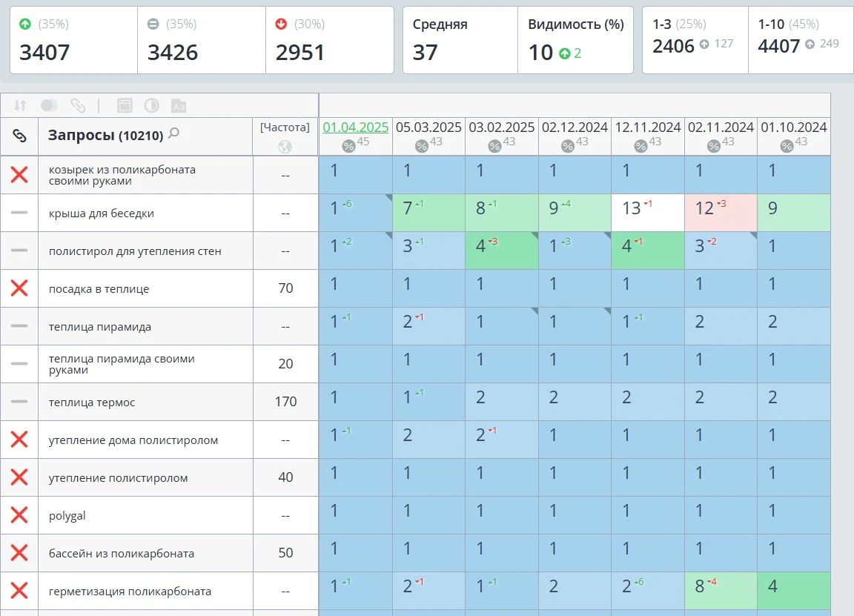Screen dimensions: 854x616
Task: Click the grey chain link toolbar icon
Action: [x=78, y=105]
